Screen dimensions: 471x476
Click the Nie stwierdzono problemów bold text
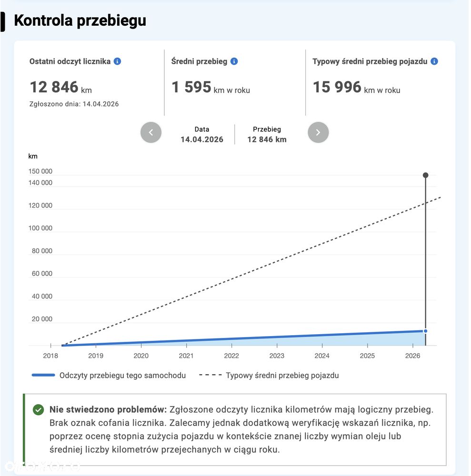point(108,409)
